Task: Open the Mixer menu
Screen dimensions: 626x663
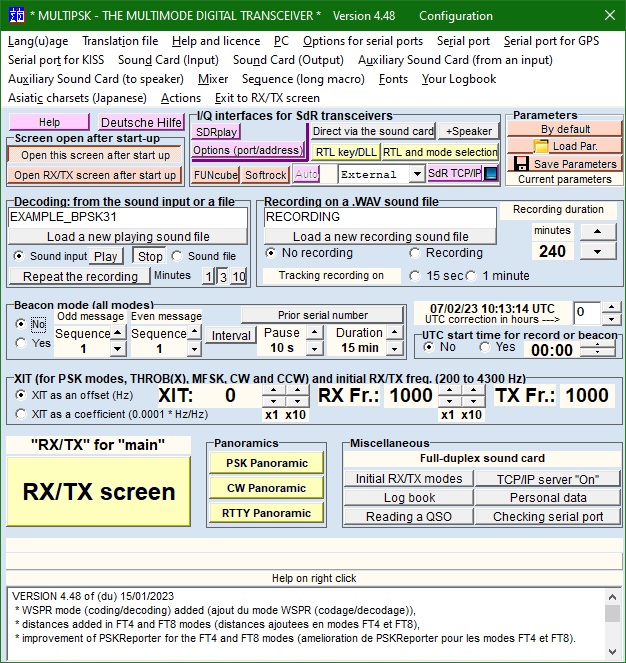Action: pyautogui.click(x=213, y=79)
